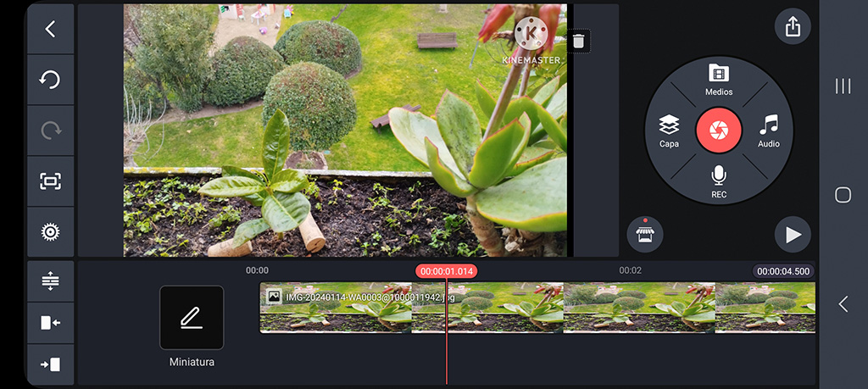
Task: Expand the timeline track height
Action: pyautogui.click(x=50, y=281)
